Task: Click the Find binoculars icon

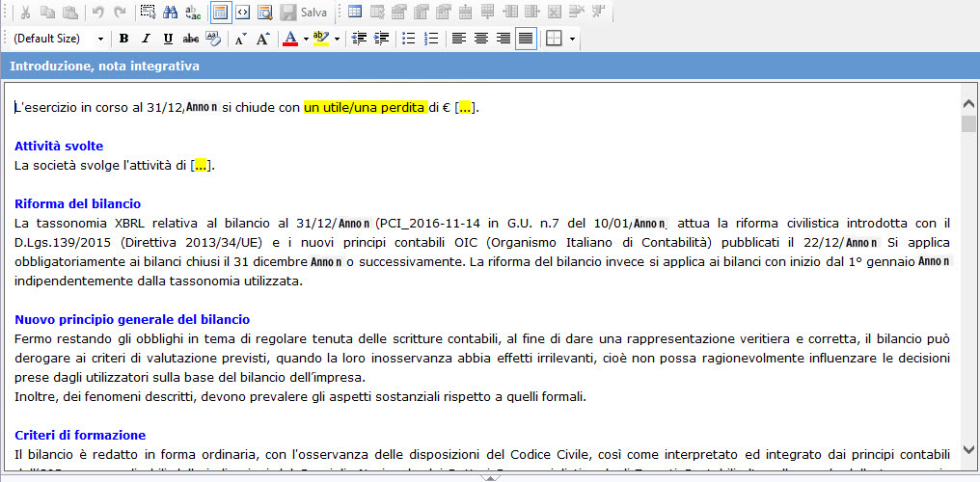Action: coord(170,13)
